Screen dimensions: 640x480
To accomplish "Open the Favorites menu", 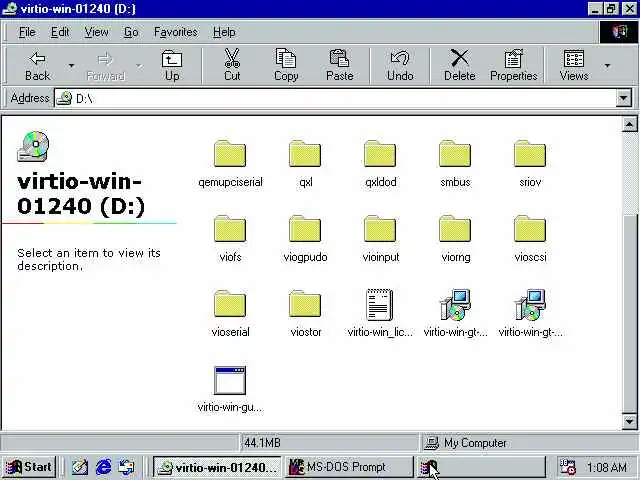I will pos(176,32).
